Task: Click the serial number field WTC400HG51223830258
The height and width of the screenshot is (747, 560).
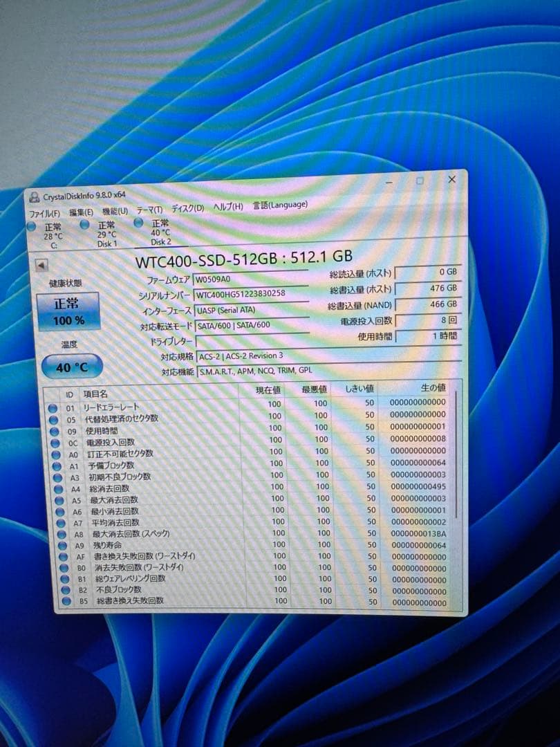Action: (252, 294)
